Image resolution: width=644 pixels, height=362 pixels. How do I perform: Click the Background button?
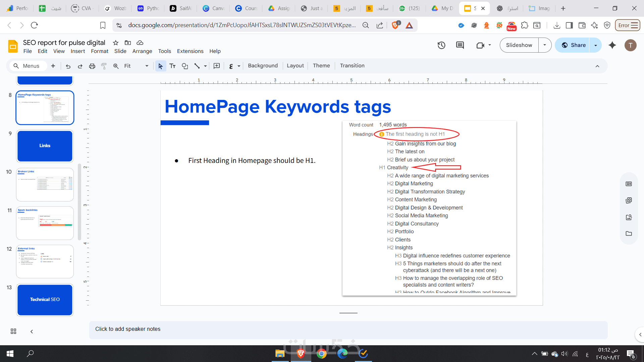tap(263, 66)
